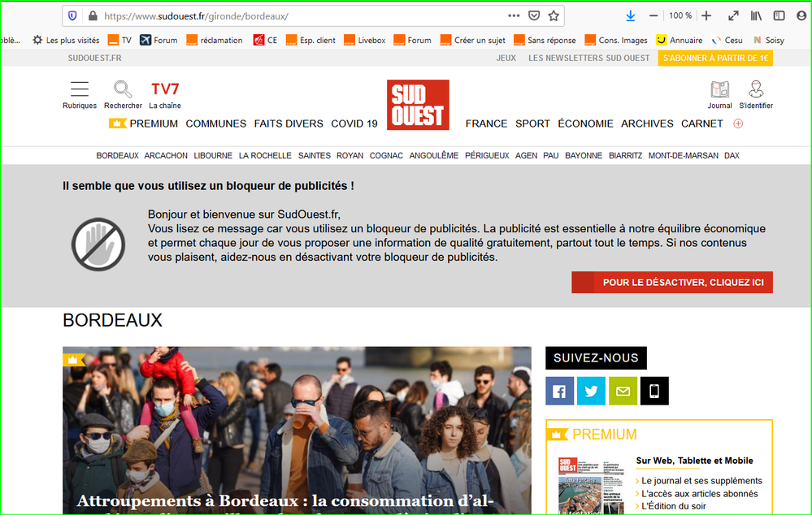Open the ARCHIVES section

point(647,123)
